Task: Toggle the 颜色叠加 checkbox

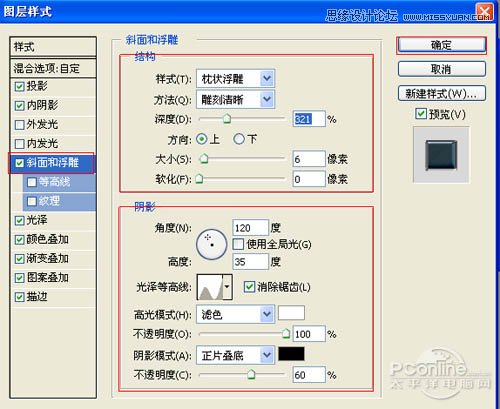Action: point(20,239)
